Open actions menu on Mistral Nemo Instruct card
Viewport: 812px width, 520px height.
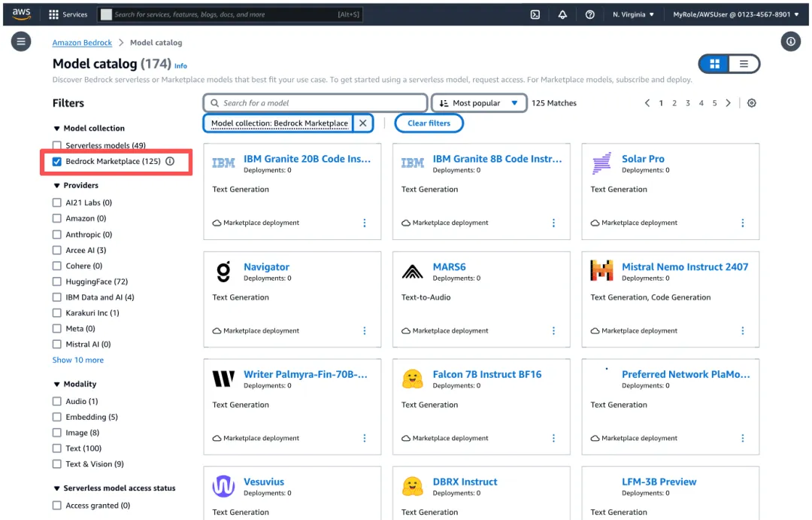tap(743, 331)
